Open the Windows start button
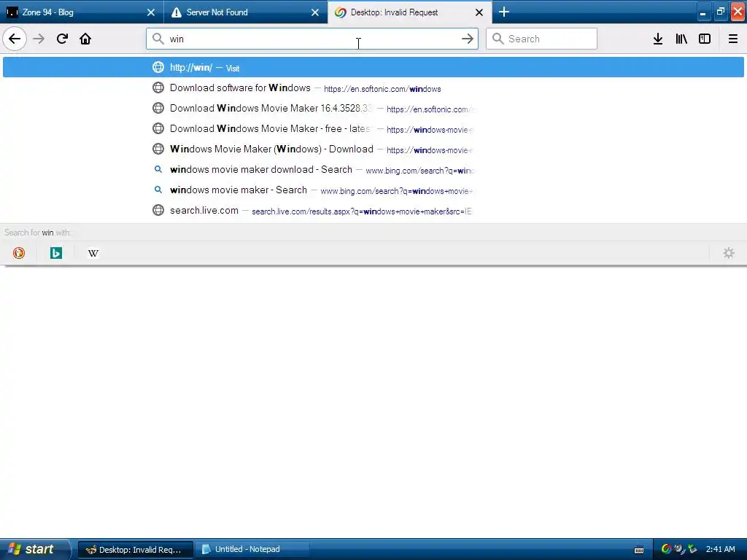Viewport: 747px width, 560px height. click(34, 550)
